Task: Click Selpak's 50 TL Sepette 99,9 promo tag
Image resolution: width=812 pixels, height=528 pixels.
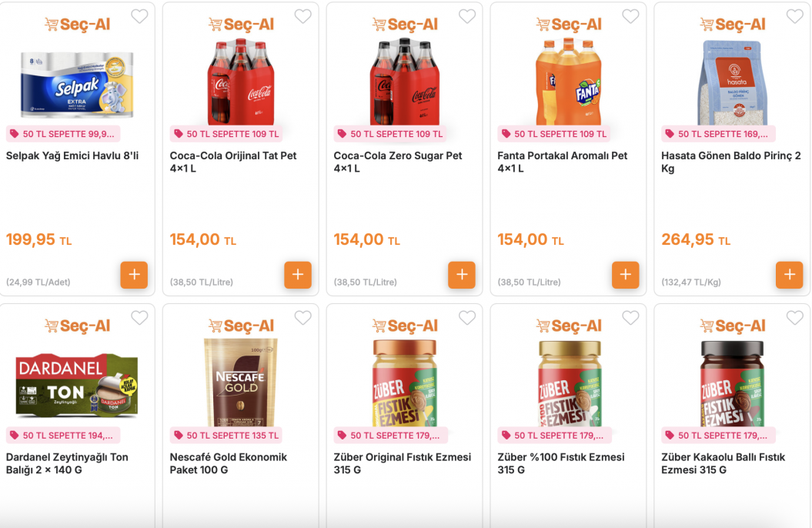Action: (62, 134)
